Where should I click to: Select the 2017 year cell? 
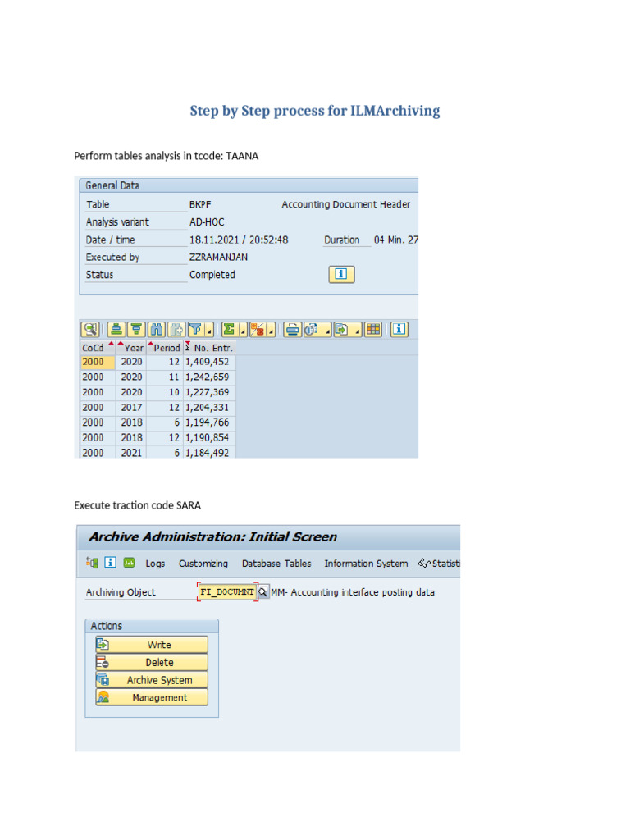pos(131,408)
